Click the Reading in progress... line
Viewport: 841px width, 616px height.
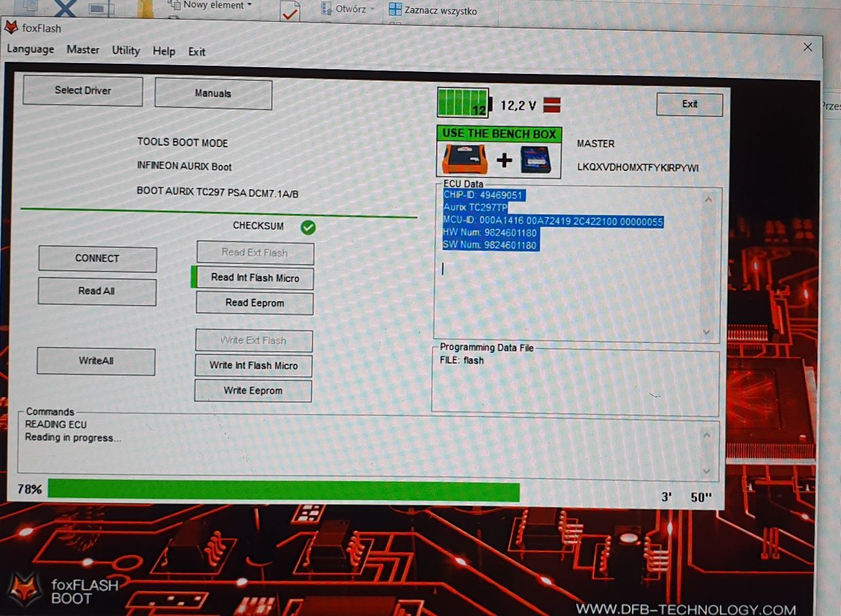73,438
